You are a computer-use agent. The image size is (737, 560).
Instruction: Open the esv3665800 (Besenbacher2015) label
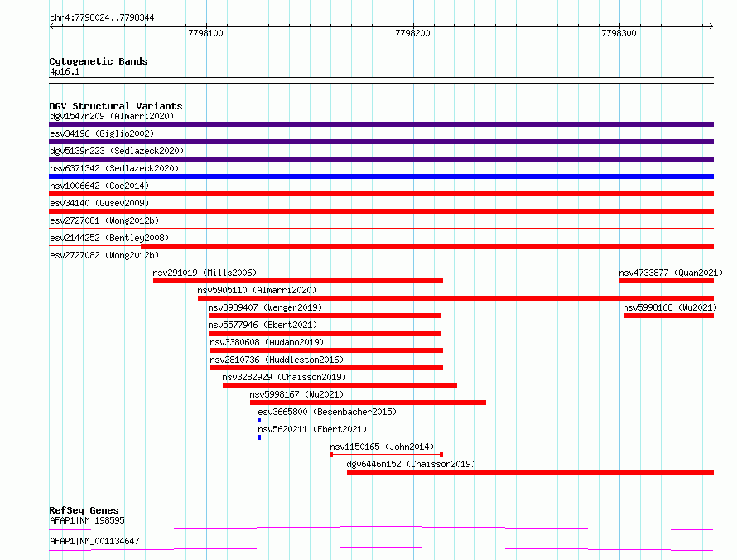(327, 412)
